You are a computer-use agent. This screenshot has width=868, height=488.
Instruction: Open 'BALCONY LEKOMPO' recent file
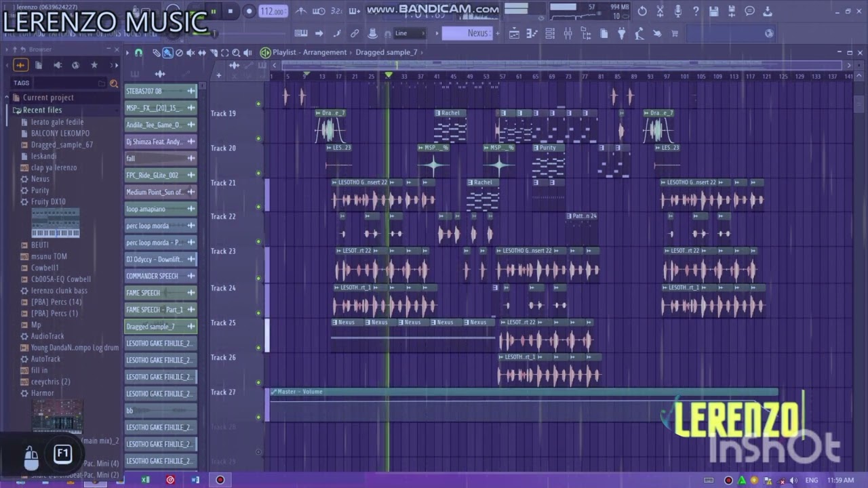(60, 134)
